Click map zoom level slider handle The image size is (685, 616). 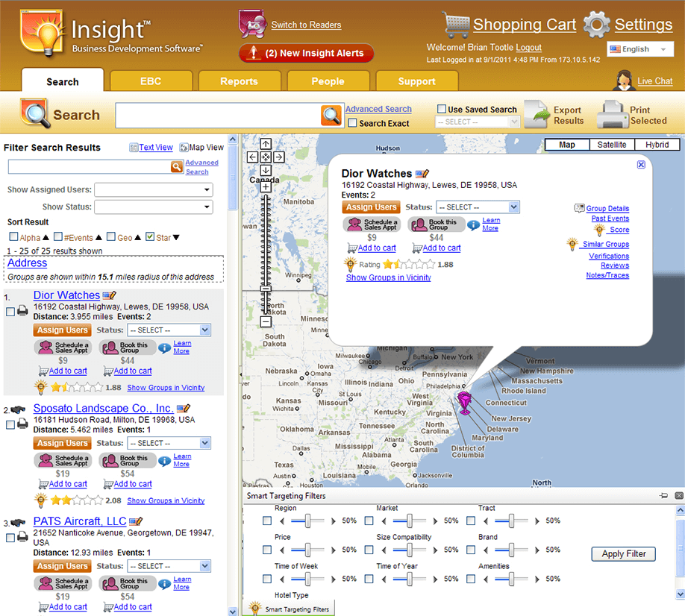266,289
